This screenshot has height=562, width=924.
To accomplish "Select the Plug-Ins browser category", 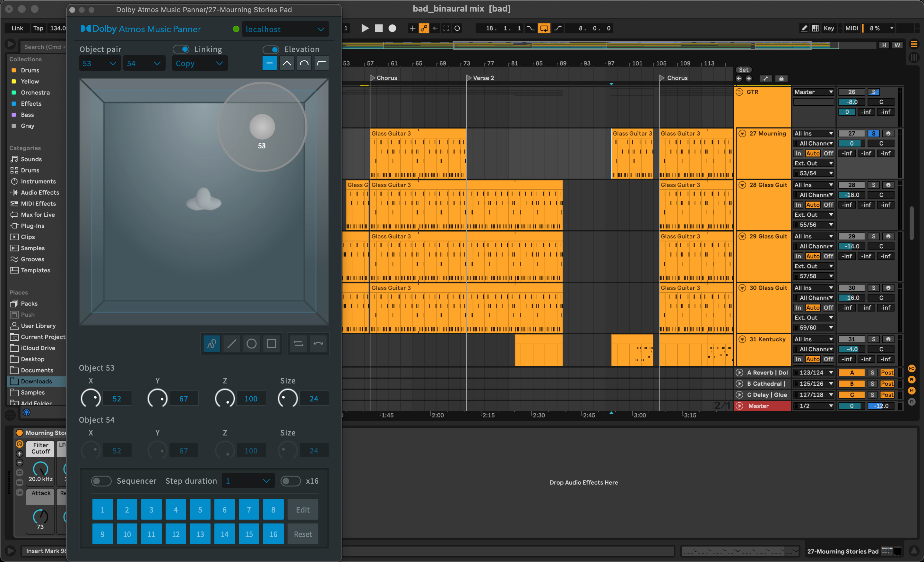I will tap(32, 226).
